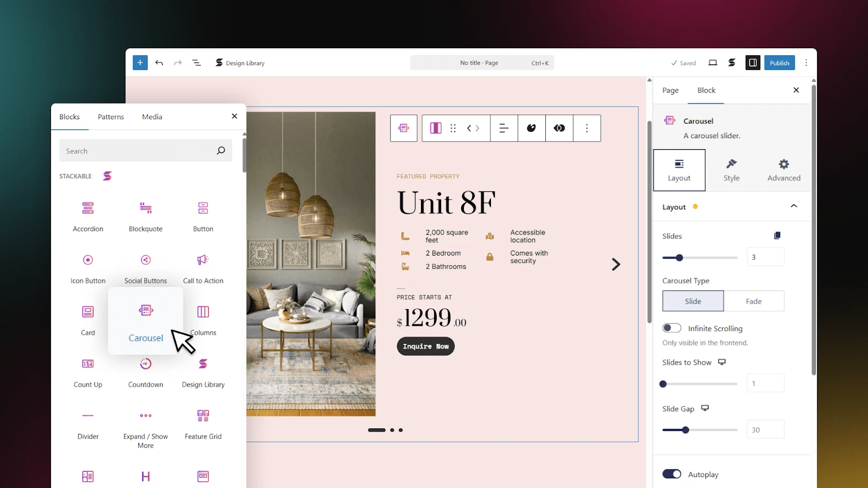
Task: Open the carousel block options menu
Action: pos(587,128)
